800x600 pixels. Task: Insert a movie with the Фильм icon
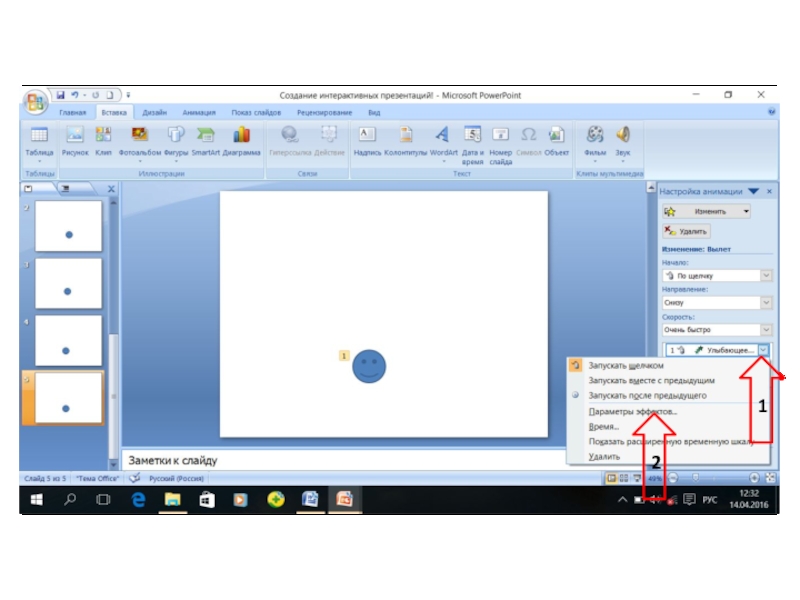tap(595, 139)
